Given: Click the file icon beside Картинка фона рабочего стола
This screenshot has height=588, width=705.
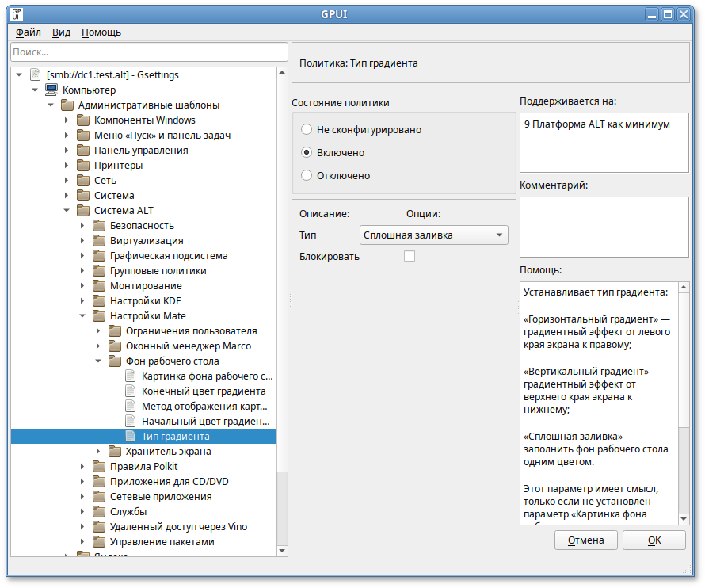Looking at the screenshot, I should (131, 376).
